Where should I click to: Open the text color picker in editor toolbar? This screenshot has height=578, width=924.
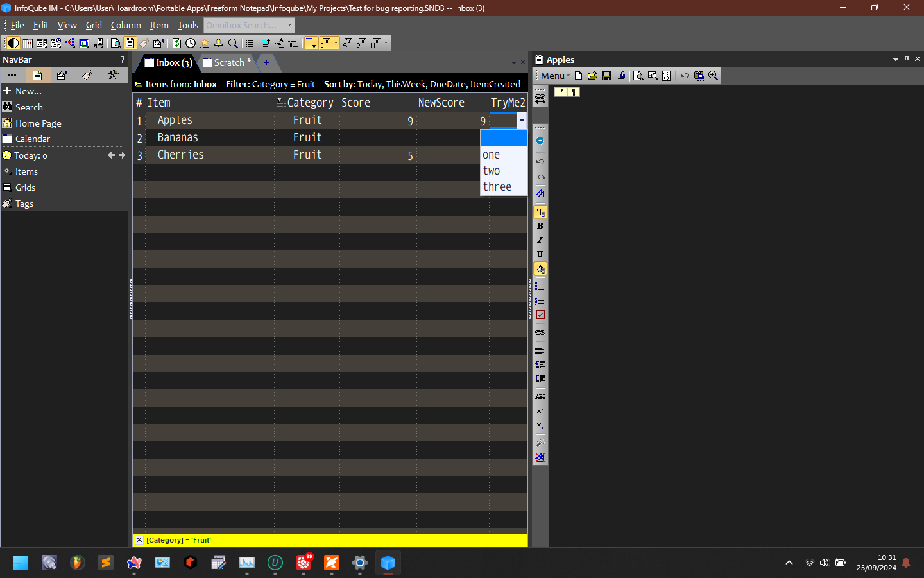[x=540, y=212]
